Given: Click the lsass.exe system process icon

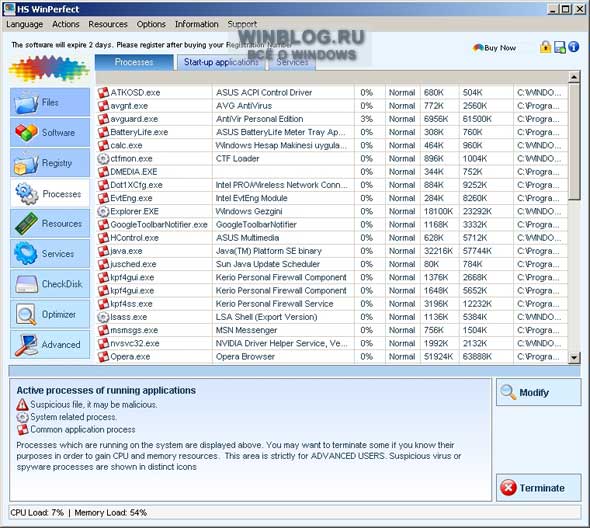Looking at the screenshot, I should coord(103,317).
